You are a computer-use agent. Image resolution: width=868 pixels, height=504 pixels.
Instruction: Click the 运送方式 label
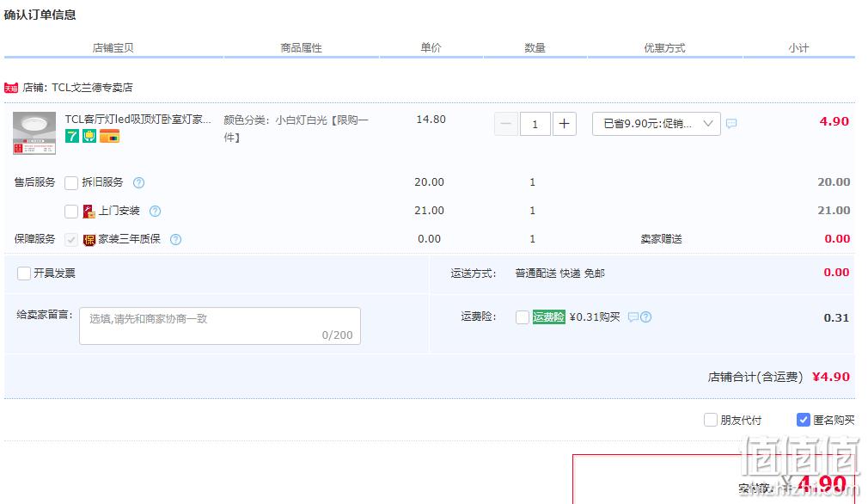click(x=473, y=273)
